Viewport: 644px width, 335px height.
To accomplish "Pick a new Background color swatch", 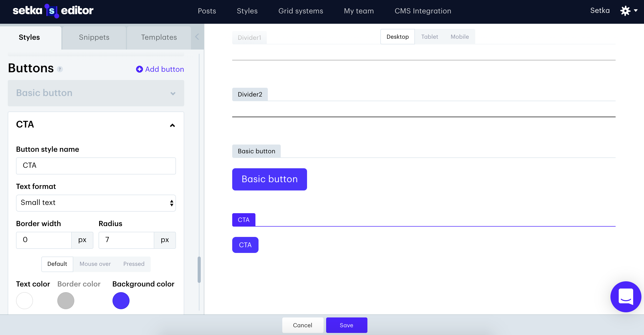I will 121,300.
